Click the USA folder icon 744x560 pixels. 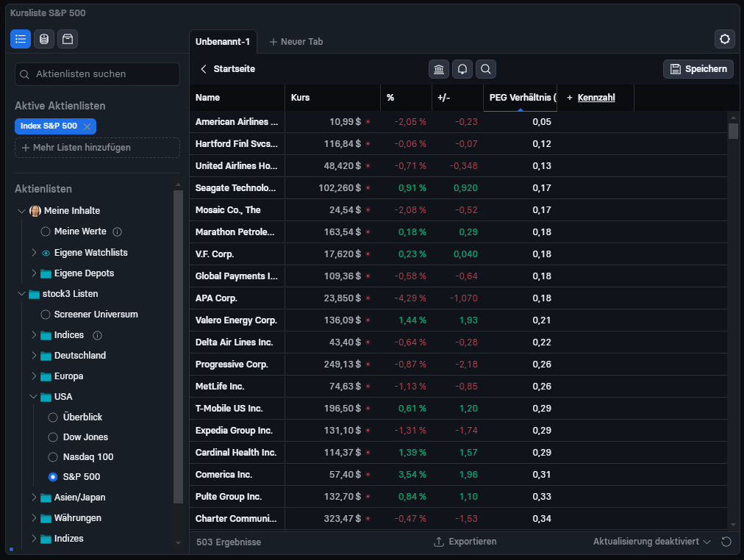[x=46, y=397]
